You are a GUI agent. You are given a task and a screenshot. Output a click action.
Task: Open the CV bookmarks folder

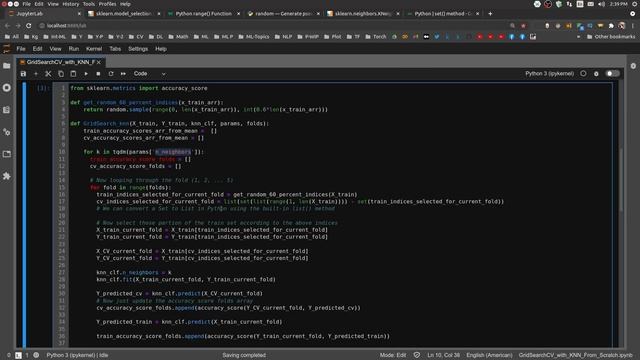coord(136,37)
